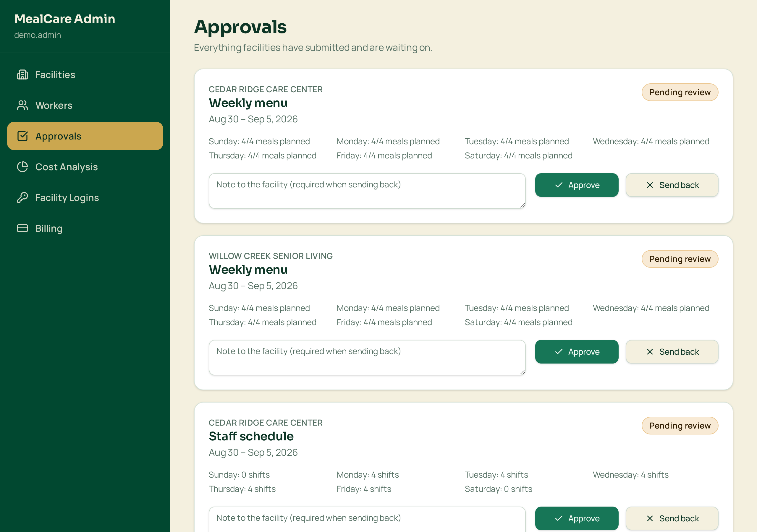
Task: Click Pending review badge on Cedar Ridge weekly menu
Action: click(680, 92)
